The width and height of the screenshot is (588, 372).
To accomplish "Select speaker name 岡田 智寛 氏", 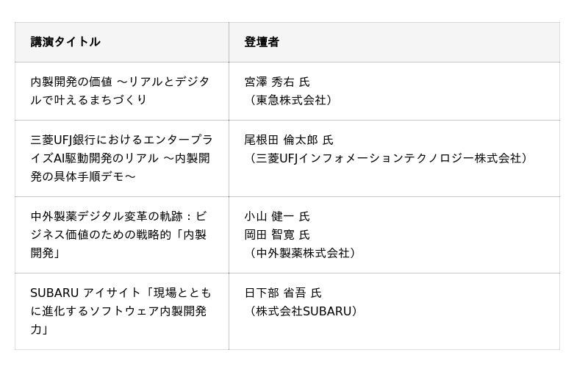I will [277, 235].
